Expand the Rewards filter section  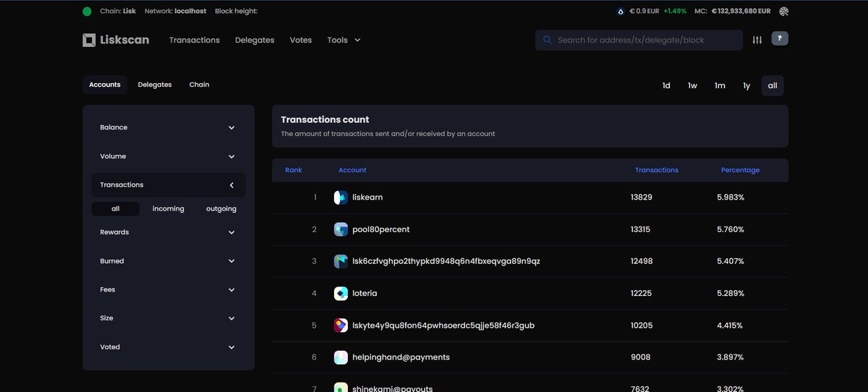(169, 232)
